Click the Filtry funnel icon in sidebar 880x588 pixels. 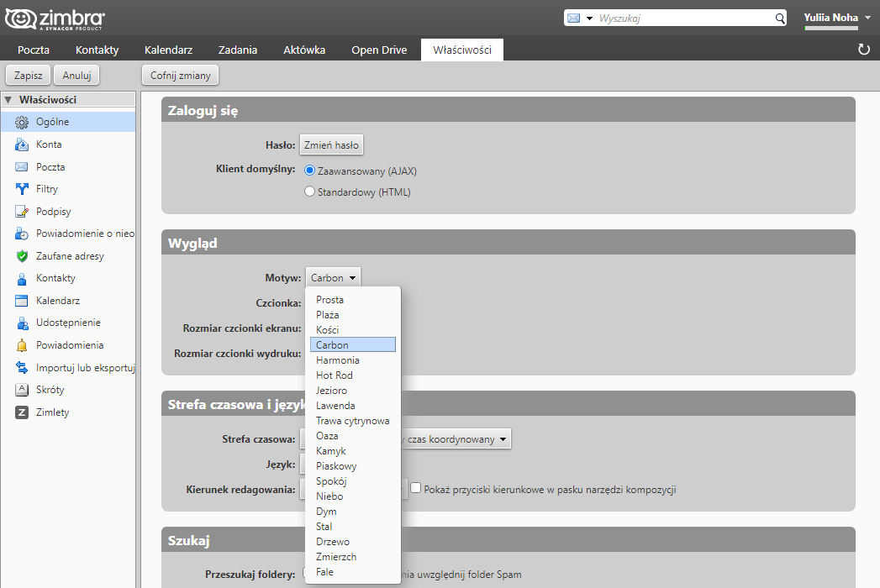[x=22, y=189]
